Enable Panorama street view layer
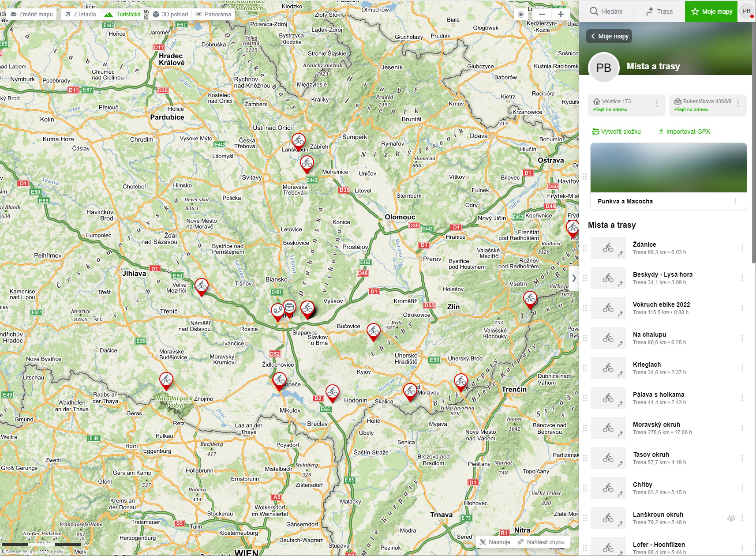756x556 pixels. coord(213,14)
